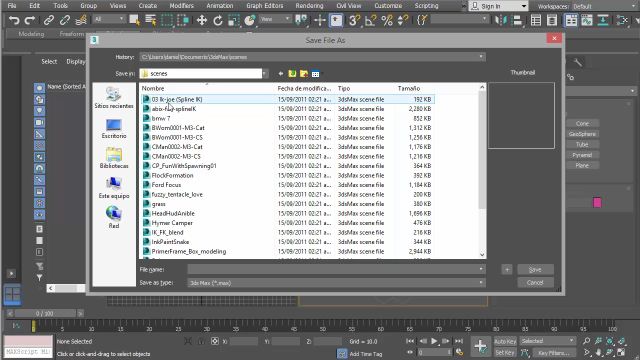This screenshot has width=640, height=360.
Task: Select the HeadHudAnible scene file
Action: click(173, 213)
